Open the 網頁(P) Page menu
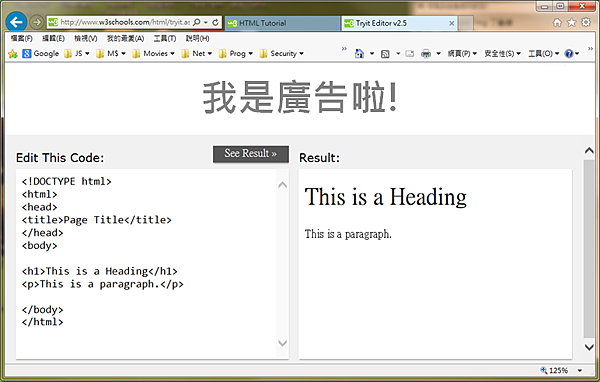 point(462,54)
